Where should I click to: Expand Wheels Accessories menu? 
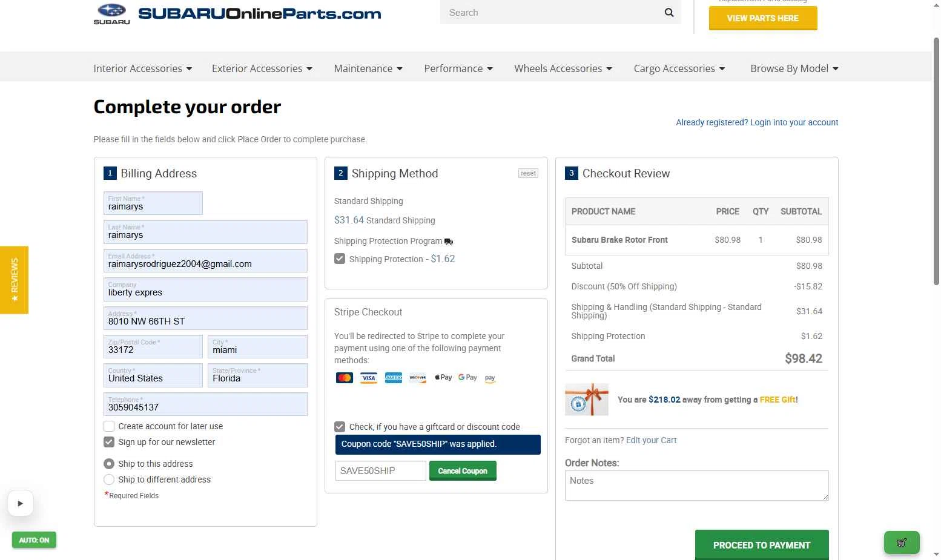pyautogui.click(x=563, y=68)
